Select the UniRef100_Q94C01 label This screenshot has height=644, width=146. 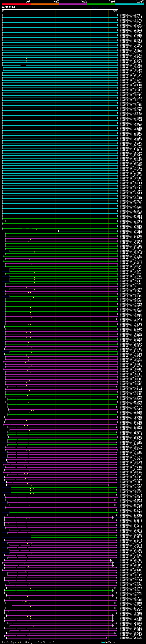[131, 58]
